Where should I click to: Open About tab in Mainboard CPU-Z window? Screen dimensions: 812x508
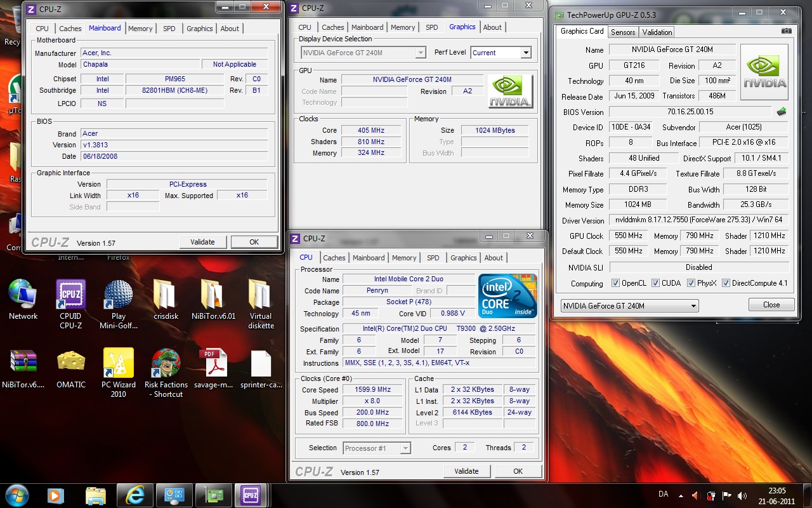pyautogui.click(x=230, y=29)
